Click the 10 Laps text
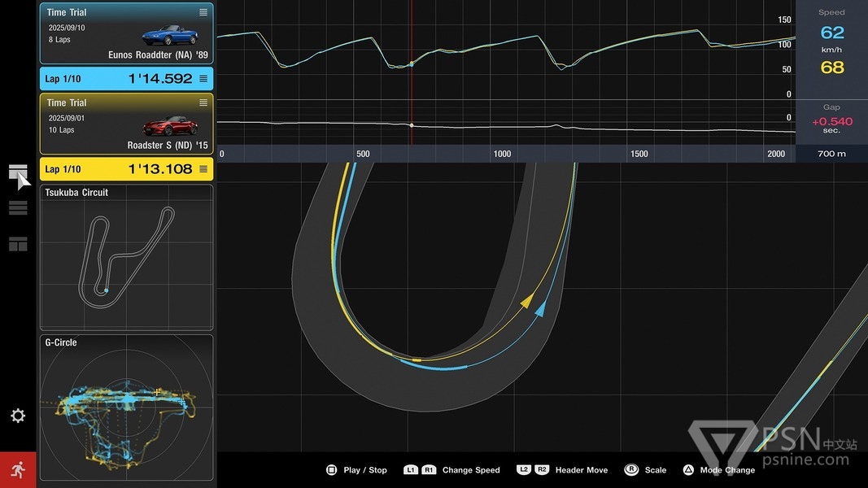Viewport: 868px width, 488px height. (61, 130)
